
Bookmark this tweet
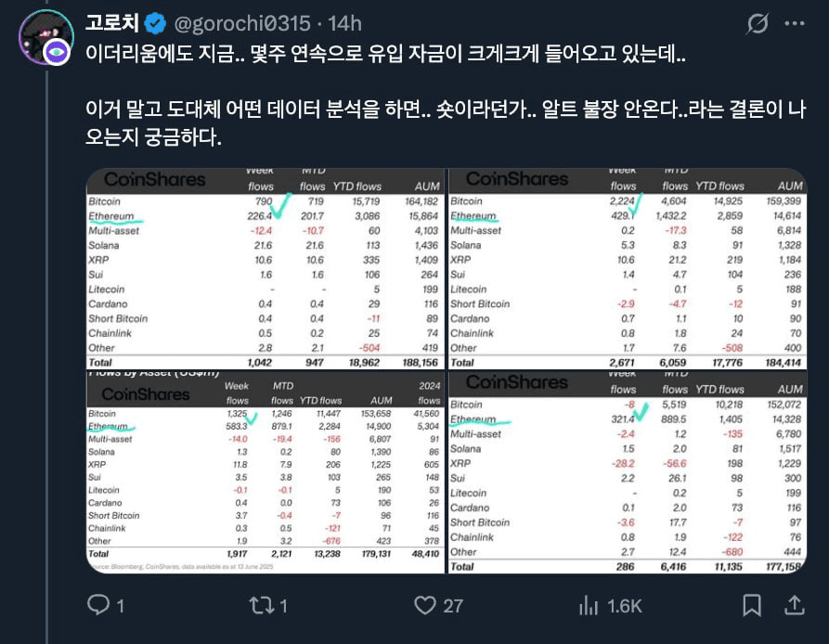pyautogui.click(x=752, y=605)
